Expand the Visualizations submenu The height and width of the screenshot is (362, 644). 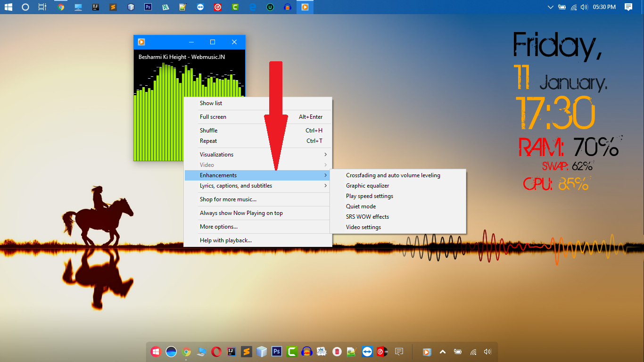(217, 154)
